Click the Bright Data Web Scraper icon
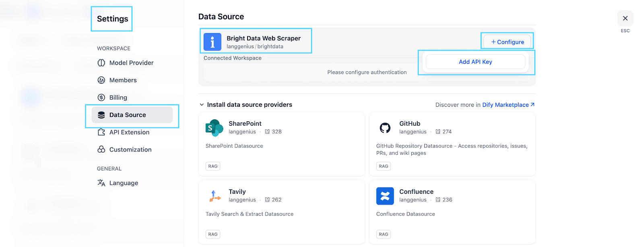The width and height of the screenshot is (644, 247). click(x=213, y=42)
